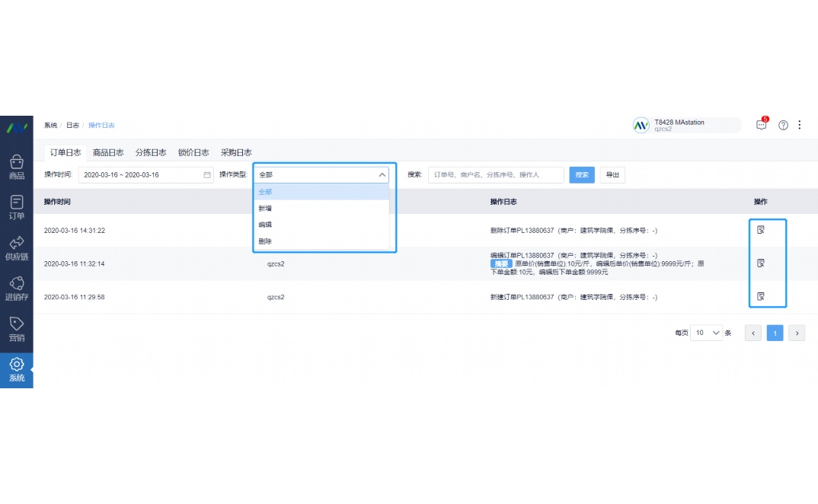Open the 操作时间 date range picker
The image size is (818, 504).
145,175
